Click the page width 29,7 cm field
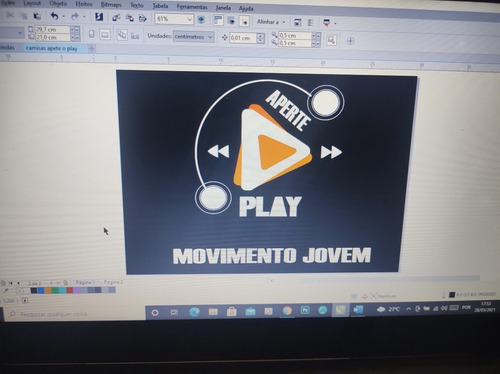Viewport: 500px width, 374px height. 52,29
